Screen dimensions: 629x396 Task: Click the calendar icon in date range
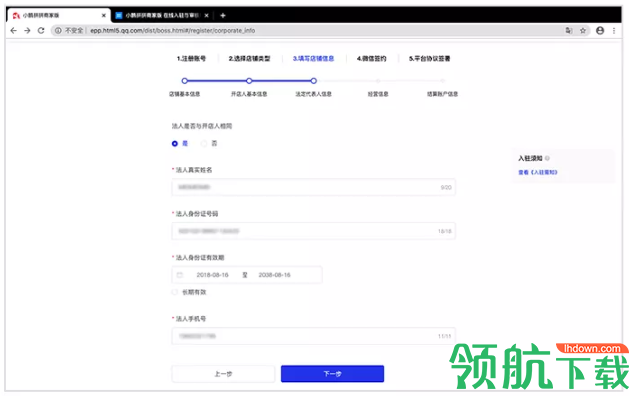[180, 275]
